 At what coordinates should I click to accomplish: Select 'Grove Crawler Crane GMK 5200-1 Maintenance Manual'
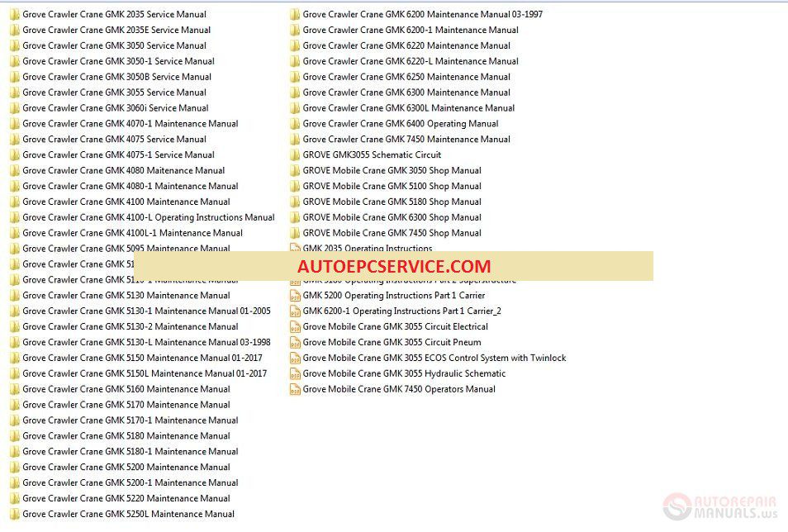131,482
